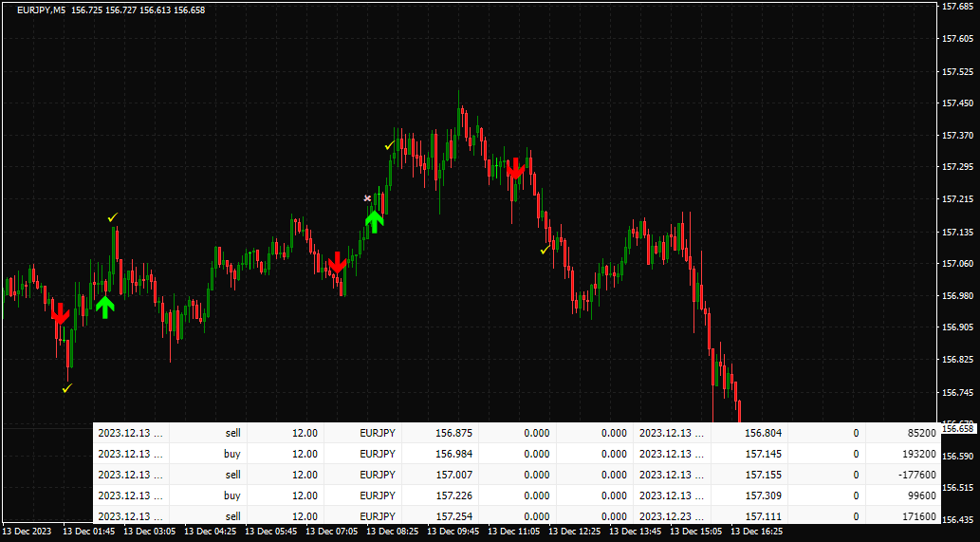
Task: Click the profit cell showing 193200
Action: 904,454
